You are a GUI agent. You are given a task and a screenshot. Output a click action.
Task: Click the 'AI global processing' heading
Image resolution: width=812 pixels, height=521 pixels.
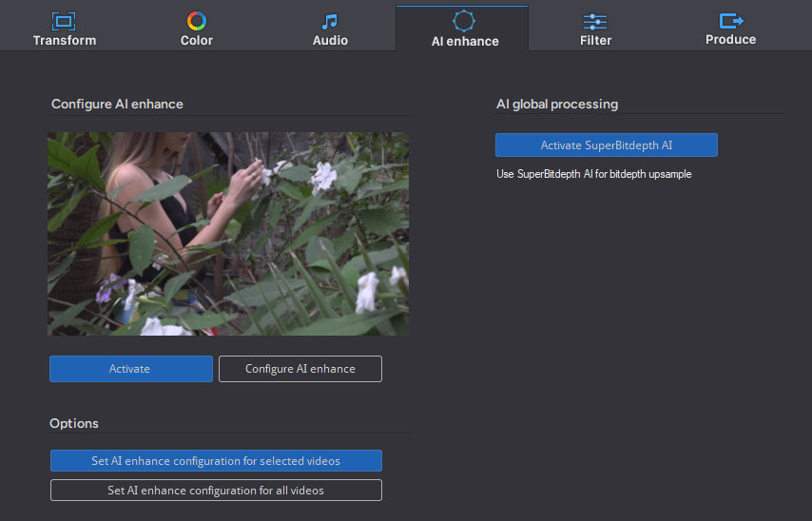[x=557, y=104]
